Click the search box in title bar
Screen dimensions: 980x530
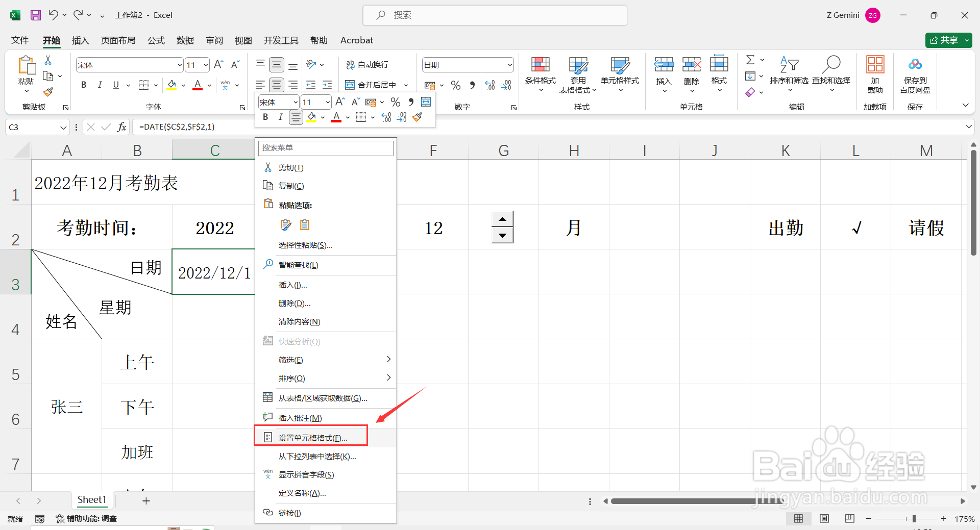(495, 15)
